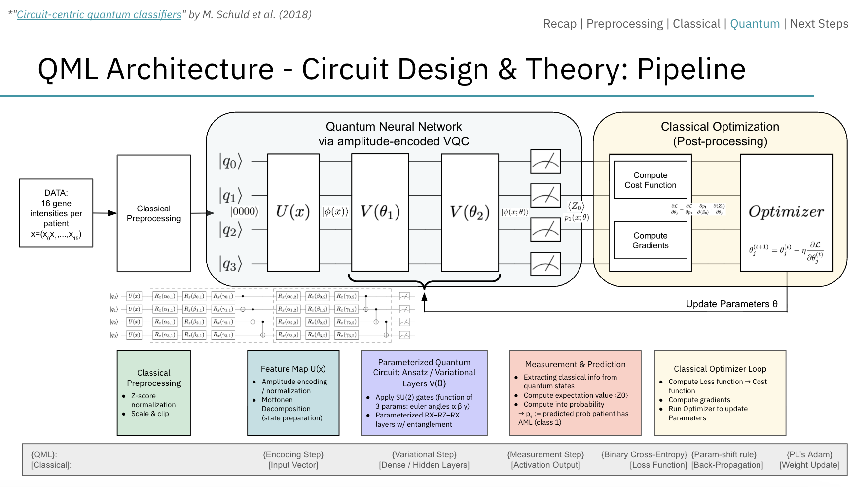Click the Mottonen Decomposition bullet
Screen dimensions: 868x487
click(292, 409)
